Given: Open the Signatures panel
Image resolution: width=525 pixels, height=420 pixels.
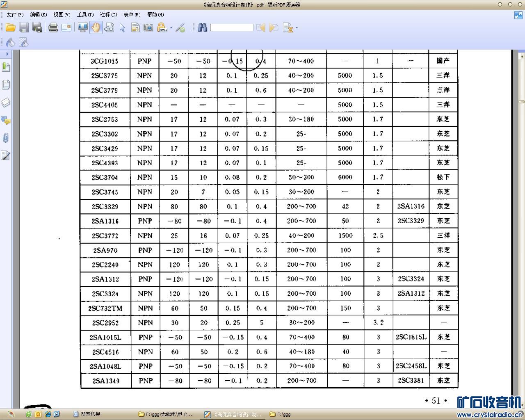Looking at the screenshot, I should (6, 155).
